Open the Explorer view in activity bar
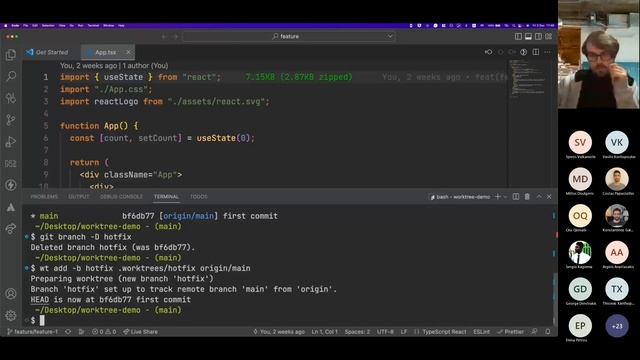Screen dimensions: 640x360 point(11,55)
